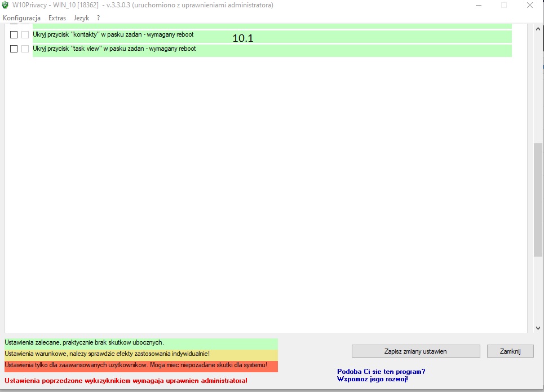544x392 pixels.
Task: Click the vertical scrollbar thumb
Action: [538, 200]
